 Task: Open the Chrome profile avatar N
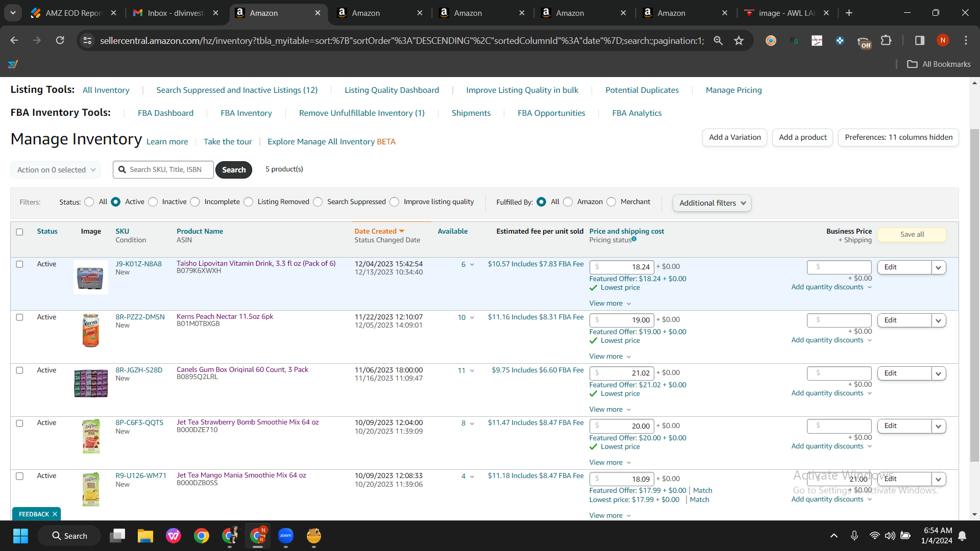pyautogui.click(x=943, y=40)
